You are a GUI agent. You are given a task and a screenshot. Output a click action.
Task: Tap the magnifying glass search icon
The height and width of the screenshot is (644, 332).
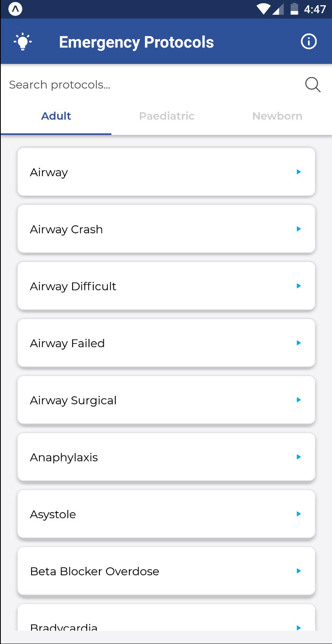(313, 85)
